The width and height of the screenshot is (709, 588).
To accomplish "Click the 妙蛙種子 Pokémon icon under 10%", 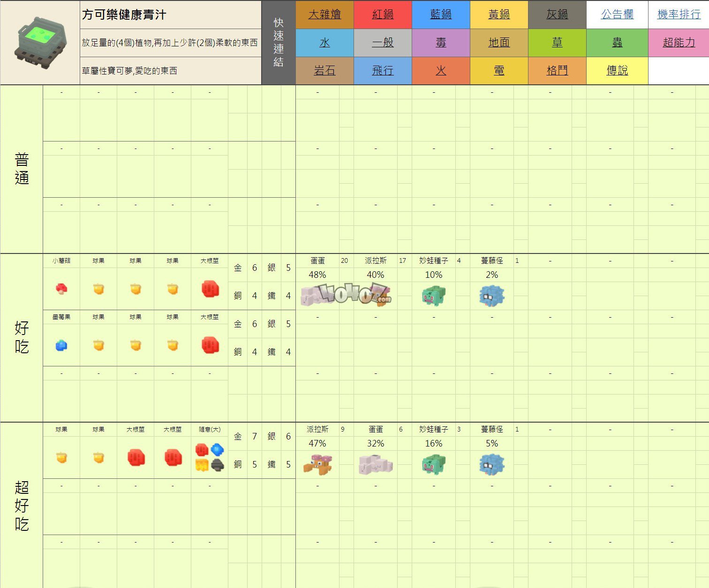I will [x=434, y=296].
